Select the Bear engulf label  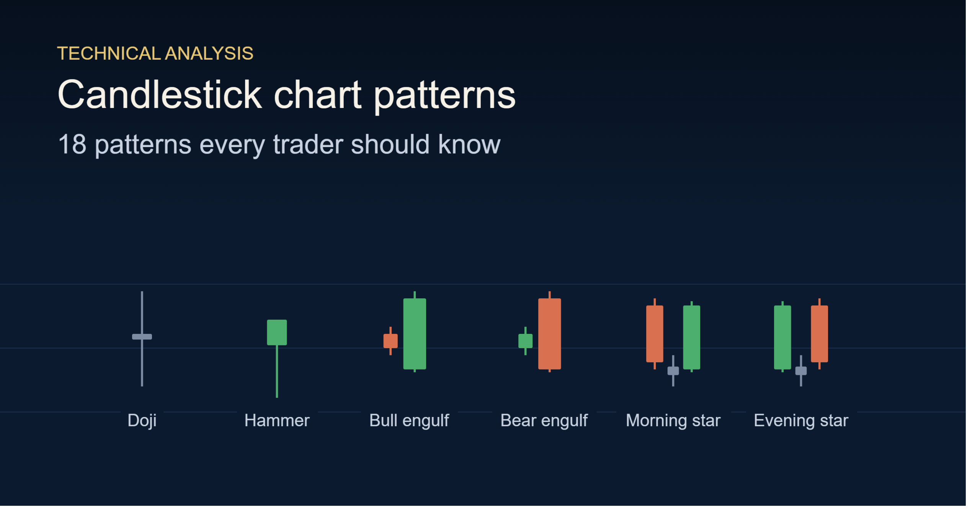[544, 420]
